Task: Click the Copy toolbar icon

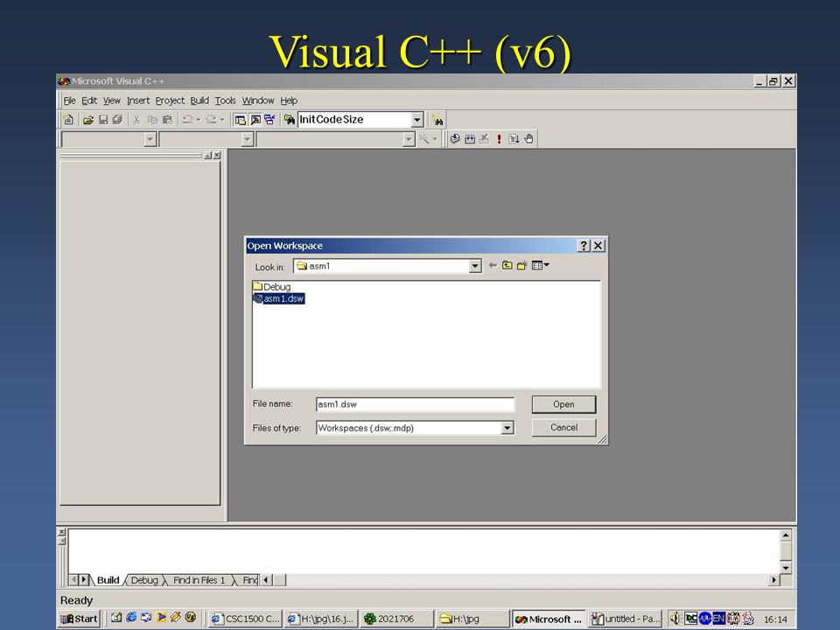Action: point(152,120)
